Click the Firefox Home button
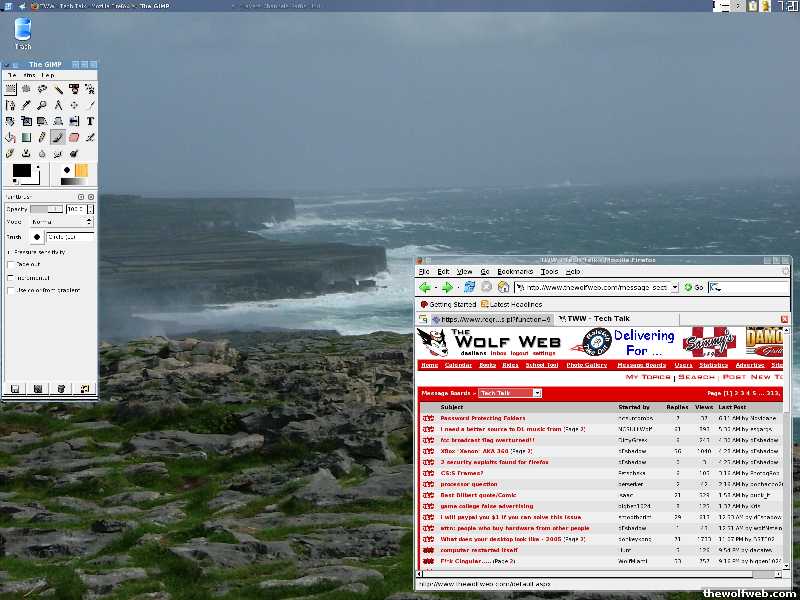The image size is (800, 600). (504, 287)
